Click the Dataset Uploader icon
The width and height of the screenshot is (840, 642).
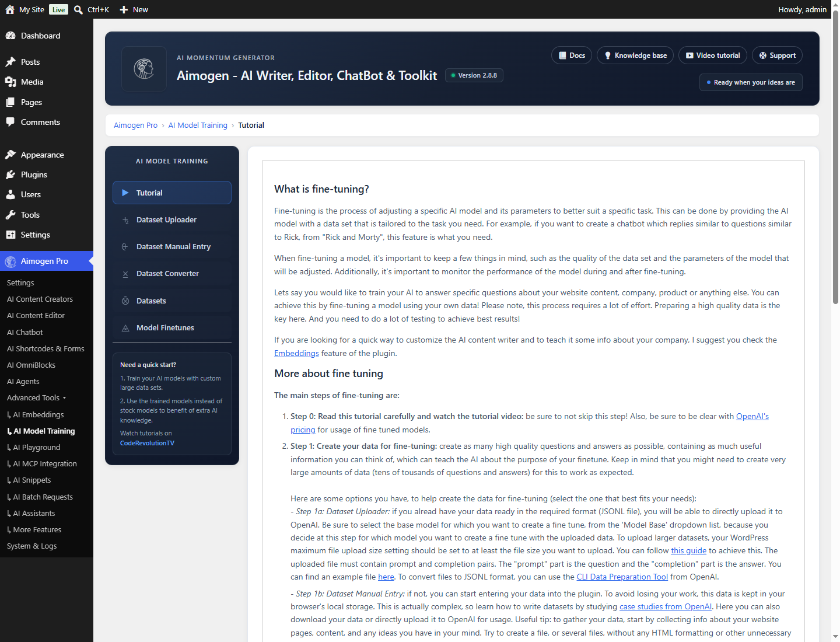coord(125,220)
